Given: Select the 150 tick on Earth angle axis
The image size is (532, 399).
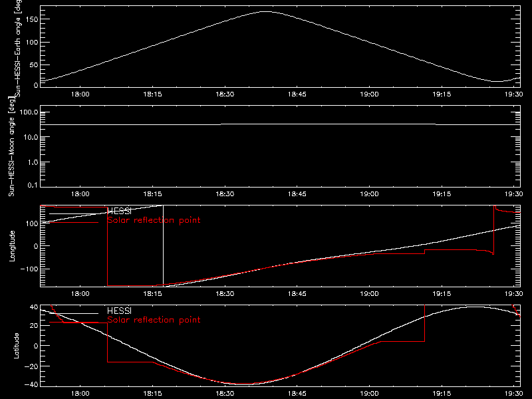Looking at the screenshot, I should (31, 19).
